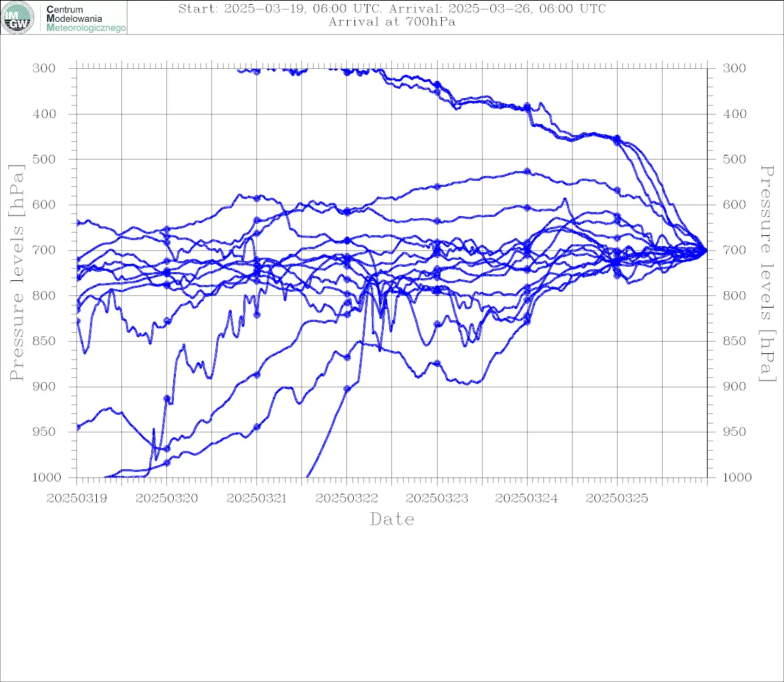
Task: Click the 20250325 date label
Action: coord(616,499)
